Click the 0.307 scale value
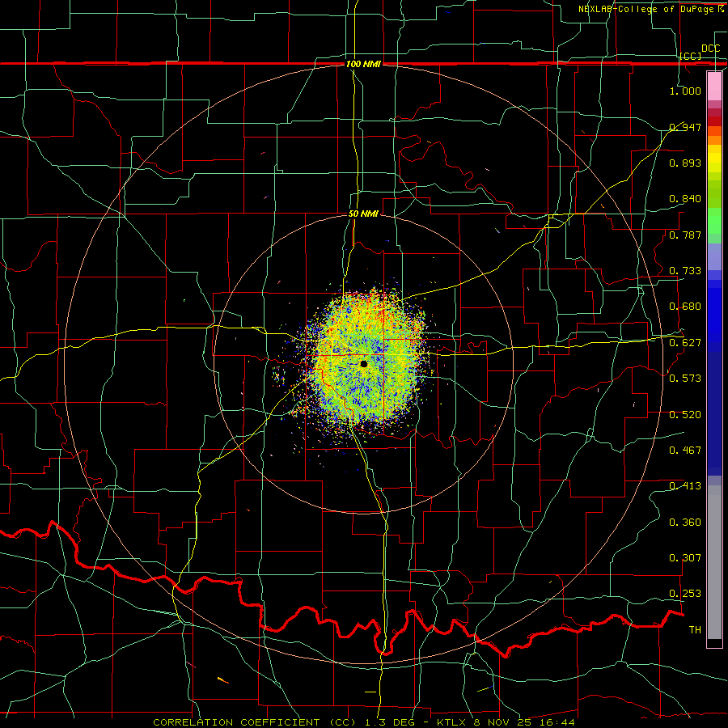728x728 pixels. point(685,558)
